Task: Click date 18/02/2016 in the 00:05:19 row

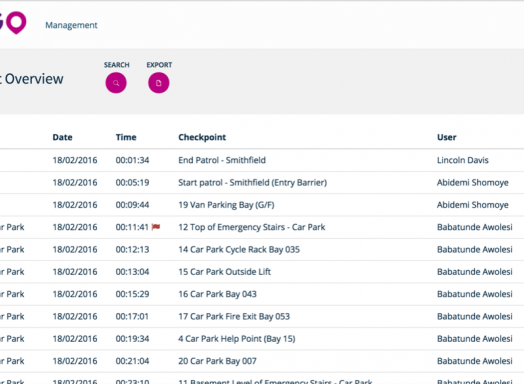Action: click(75, 182)
